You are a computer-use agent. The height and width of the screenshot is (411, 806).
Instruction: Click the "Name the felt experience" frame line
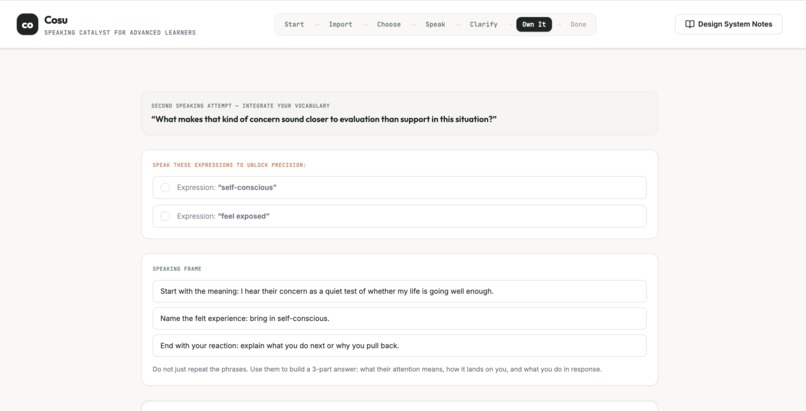[x=399, y=319]
